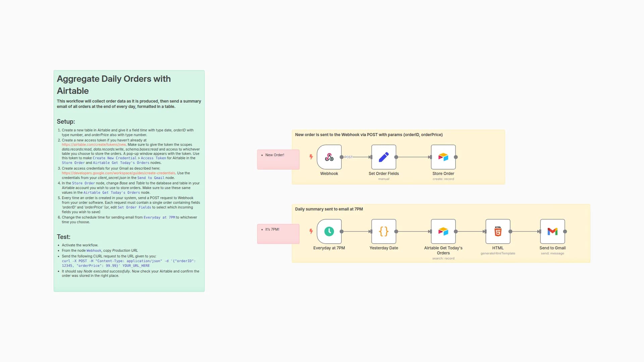The image size is (644, 362).
Task: Click the Webhook node label
Action: (329, 174)
